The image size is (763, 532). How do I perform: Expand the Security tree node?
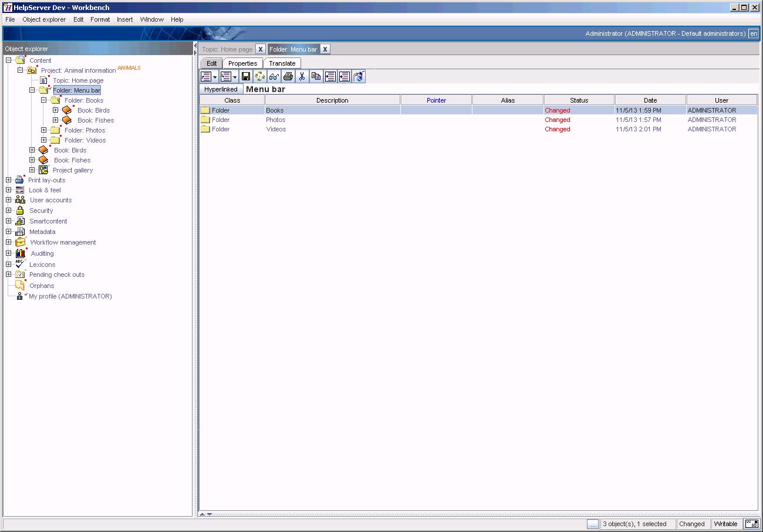(9, 211)
